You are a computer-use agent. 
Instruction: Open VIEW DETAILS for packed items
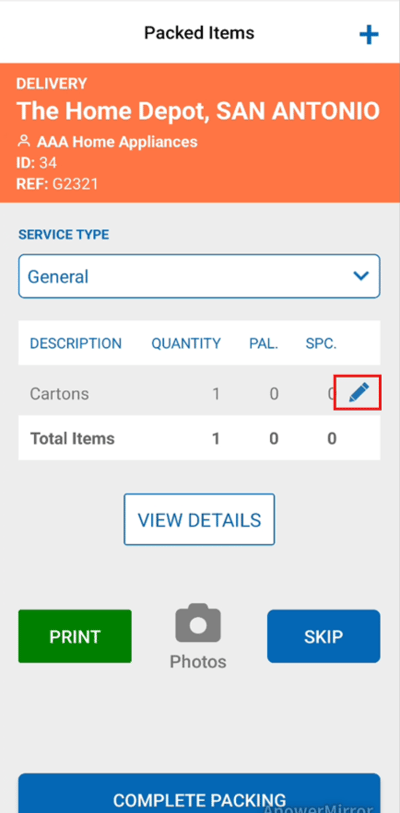coord(199,520)
